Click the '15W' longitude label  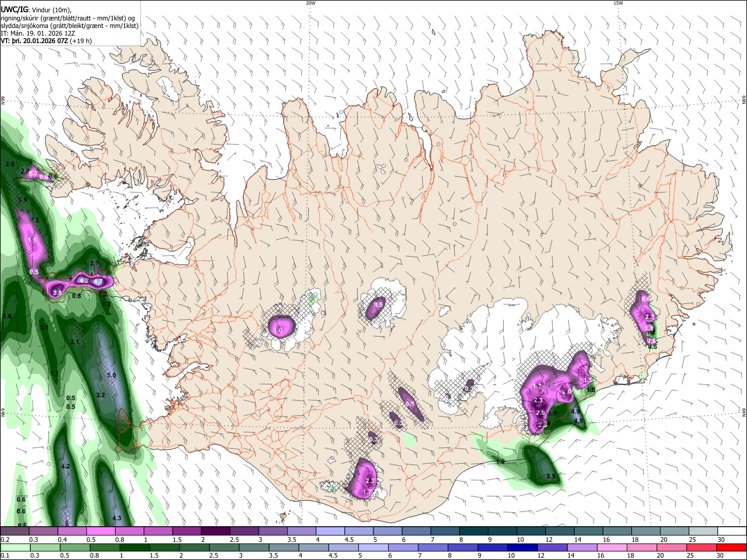tap(618, 3)
